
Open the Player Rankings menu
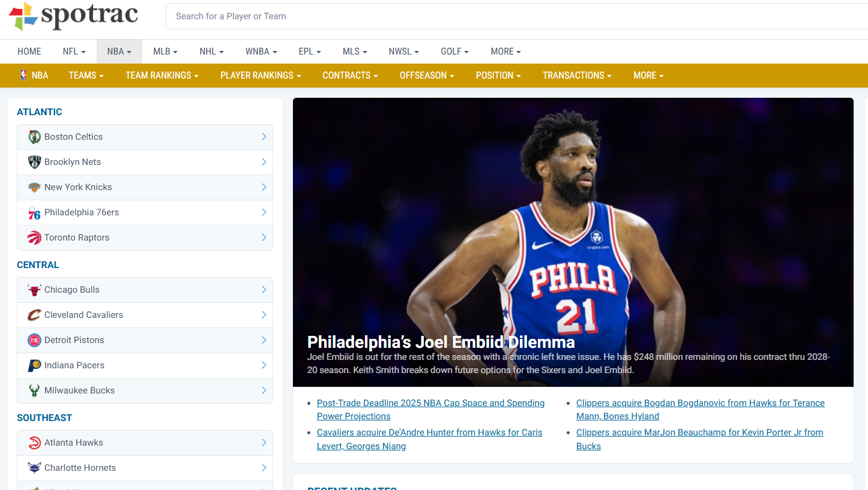coord(261,76)
